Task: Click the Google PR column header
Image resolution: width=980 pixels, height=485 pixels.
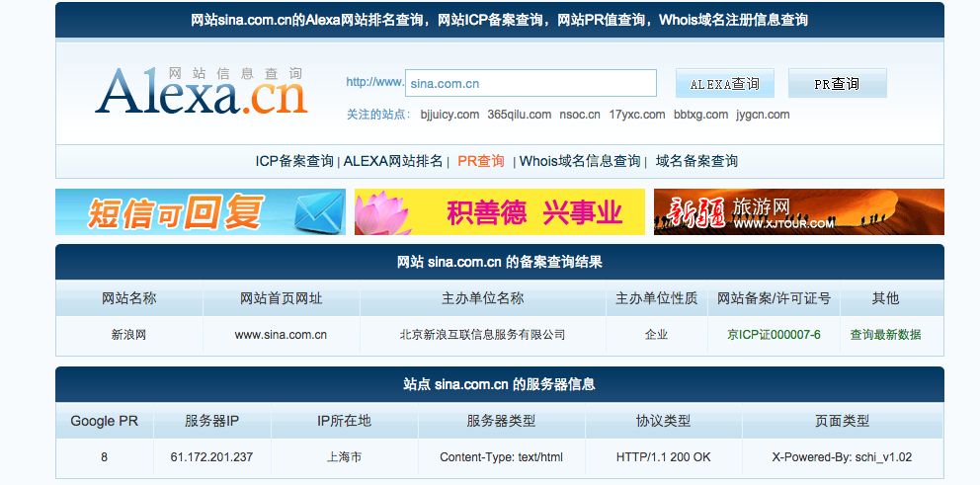Action: tap(104, 421)
